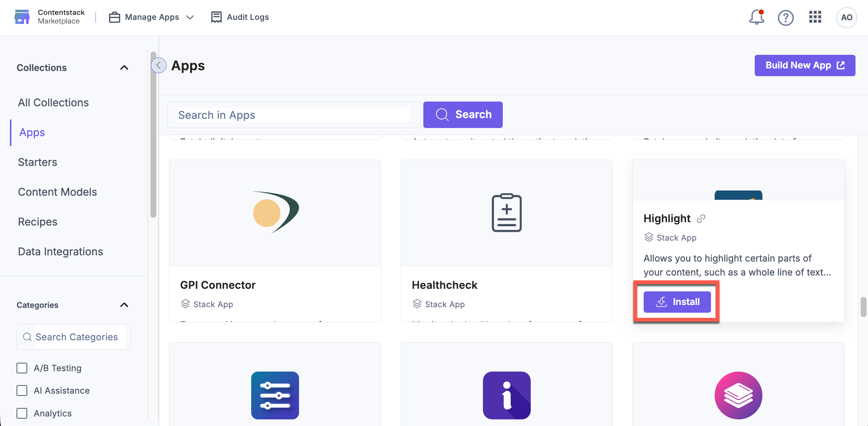Viewport: 868px width, 426px height.
Task: Focus the Search Categories field
Action: click(74, 337)
